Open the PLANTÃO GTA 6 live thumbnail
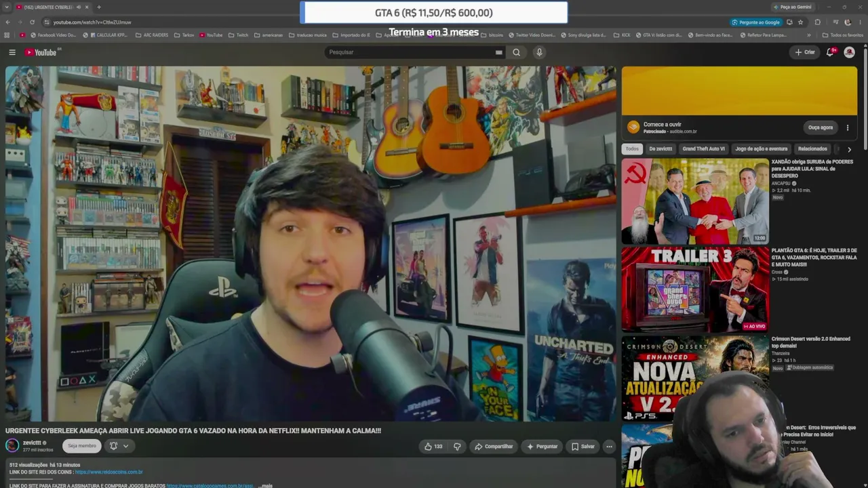This screenshot has height=488, width=868. click(x=695, y=290)
